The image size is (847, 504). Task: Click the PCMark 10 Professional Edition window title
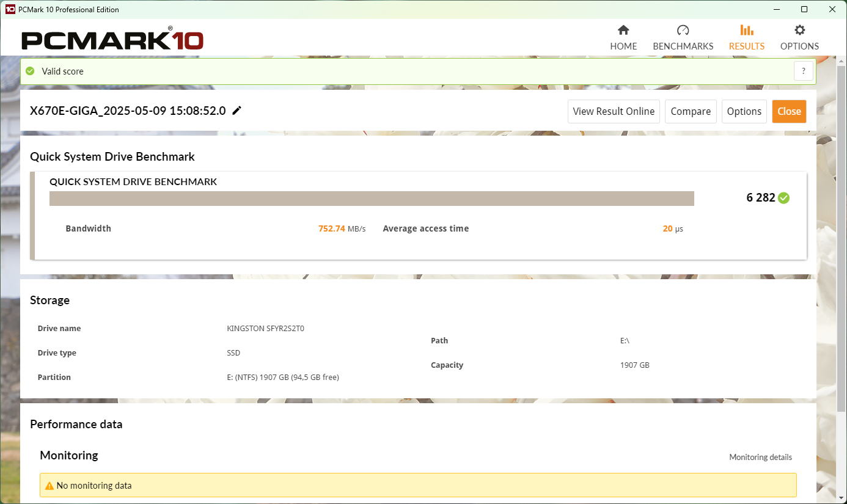point(69,10)
